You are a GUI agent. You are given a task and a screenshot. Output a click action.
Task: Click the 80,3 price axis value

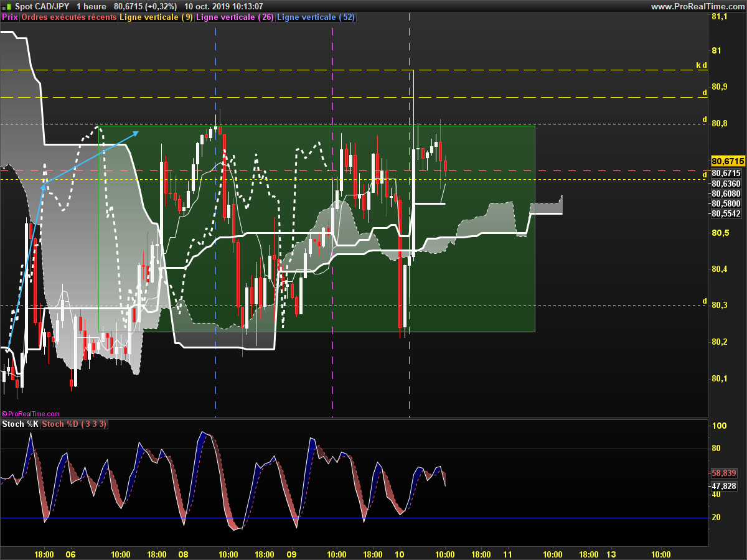pos(718,305)
